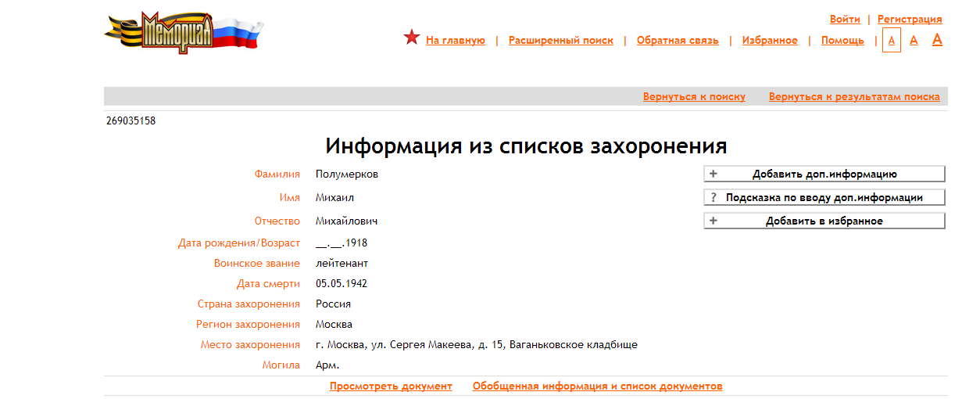980x399 pixels.
Task: Open Расширенный поиск page
Action: pos(560,41)
